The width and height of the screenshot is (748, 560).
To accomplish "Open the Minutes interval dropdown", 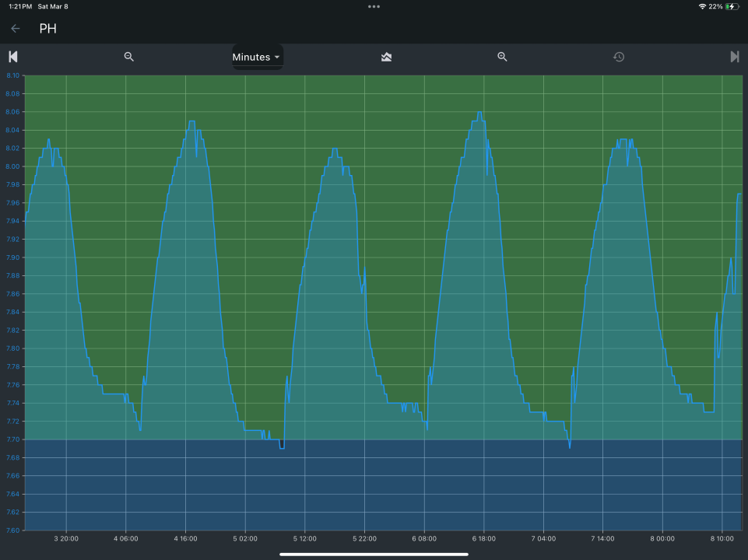I will point(256,57).
